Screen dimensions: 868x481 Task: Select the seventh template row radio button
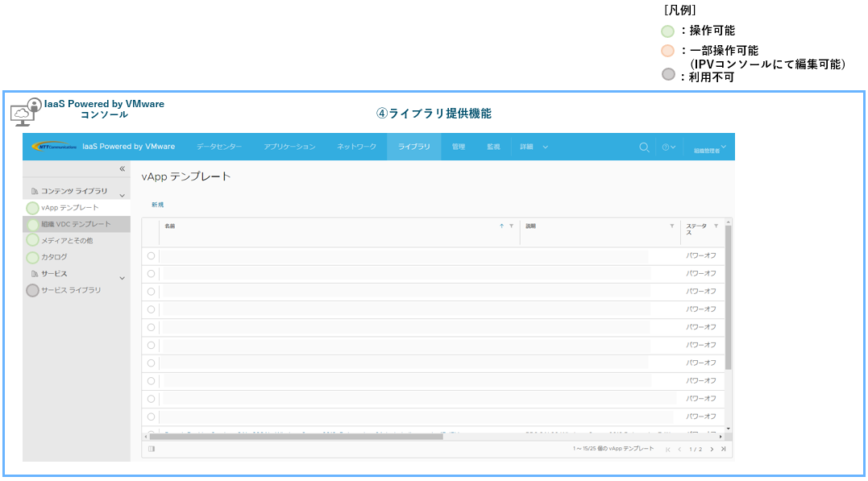(x=152, y=363)
